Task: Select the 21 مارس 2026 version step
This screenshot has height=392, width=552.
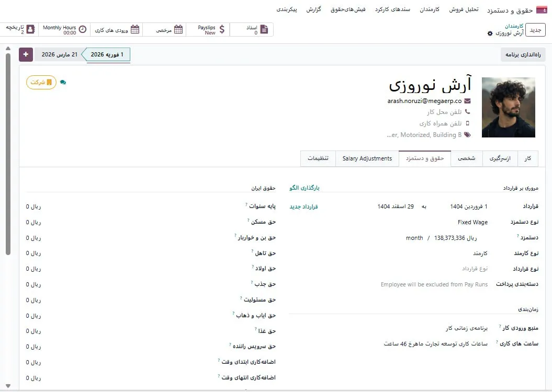Action: coord(60,54)
